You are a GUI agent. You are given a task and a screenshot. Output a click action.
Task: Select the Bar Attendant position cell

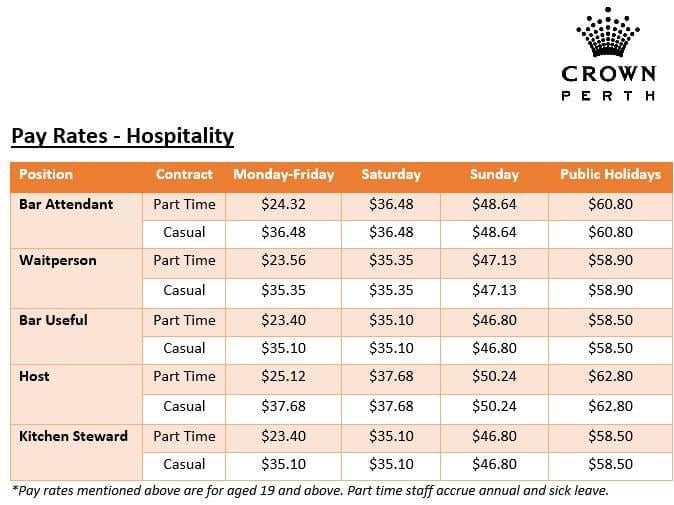pyautogui.click(x=66, y=204)
